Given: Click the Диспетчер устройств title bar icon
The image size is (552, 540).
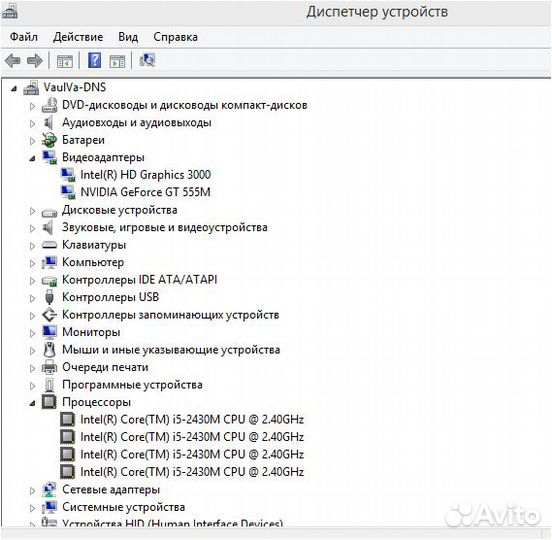Looking at the screenshot, I should click(10, 12).
